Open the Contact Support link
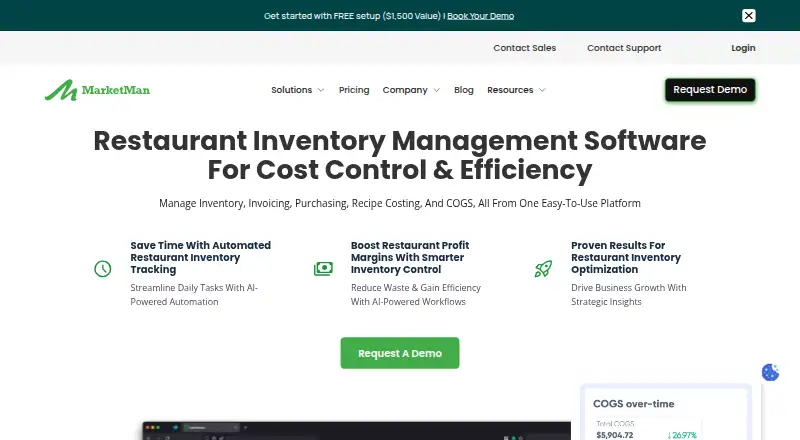Screen dimensions: 800x440 coord(624,48)
